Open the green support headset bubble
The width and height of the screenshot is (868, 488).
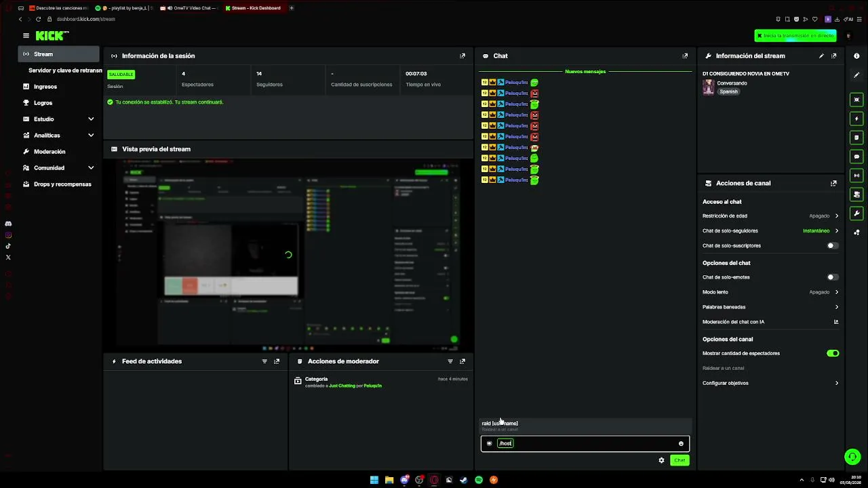(852, 457)
